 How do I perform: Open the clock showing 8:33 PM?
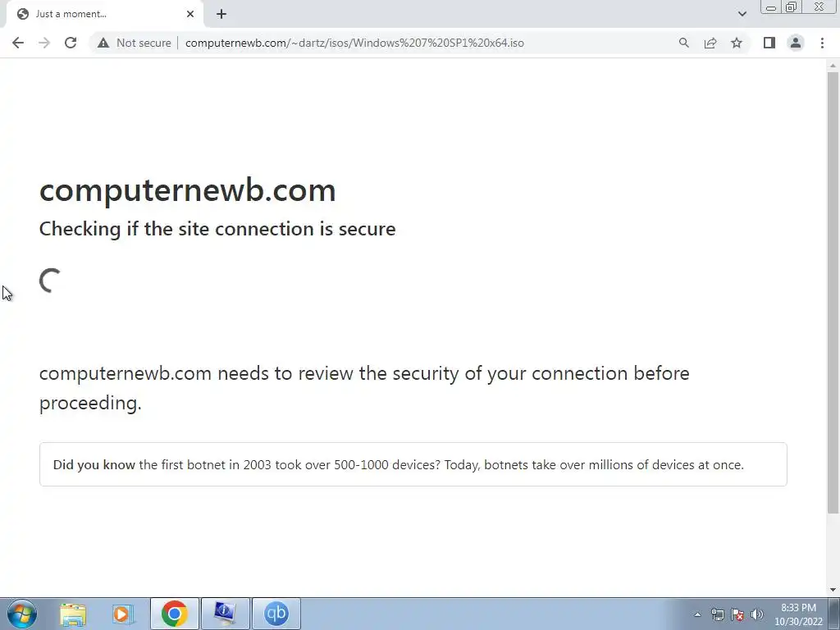point(798,614)
